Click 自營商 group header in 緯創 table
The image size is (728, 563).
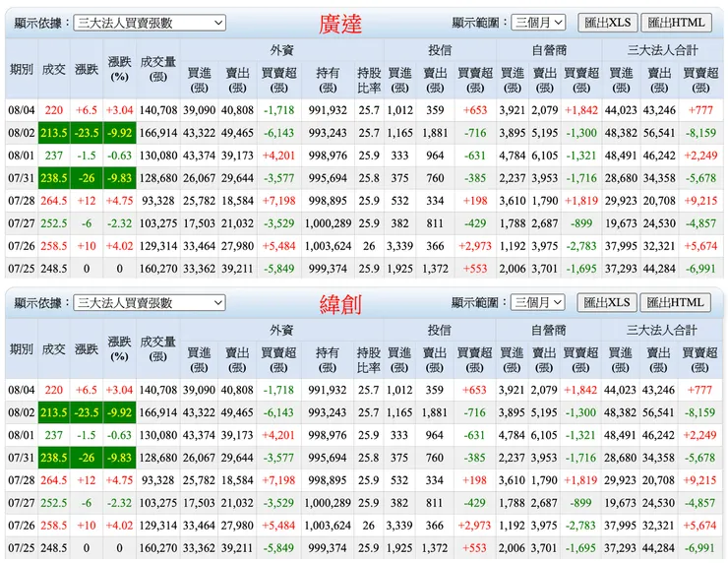[x=548, y=331]
